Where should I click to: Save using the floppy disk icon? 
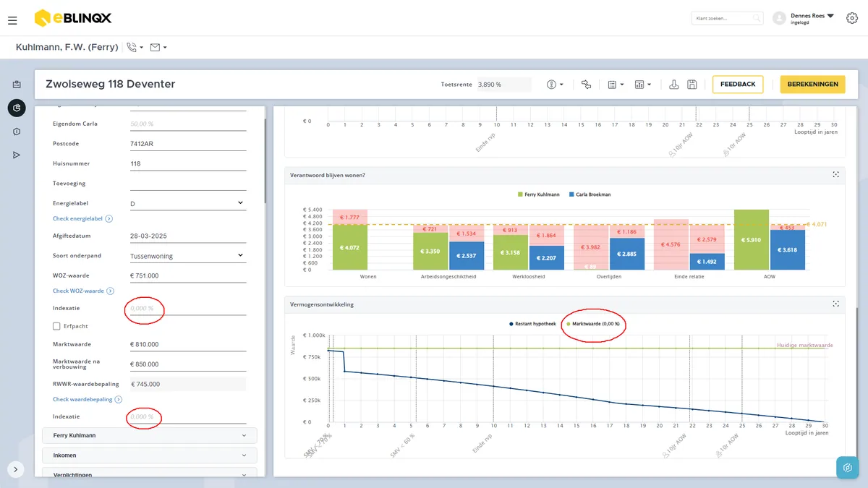tap(692, 85)
